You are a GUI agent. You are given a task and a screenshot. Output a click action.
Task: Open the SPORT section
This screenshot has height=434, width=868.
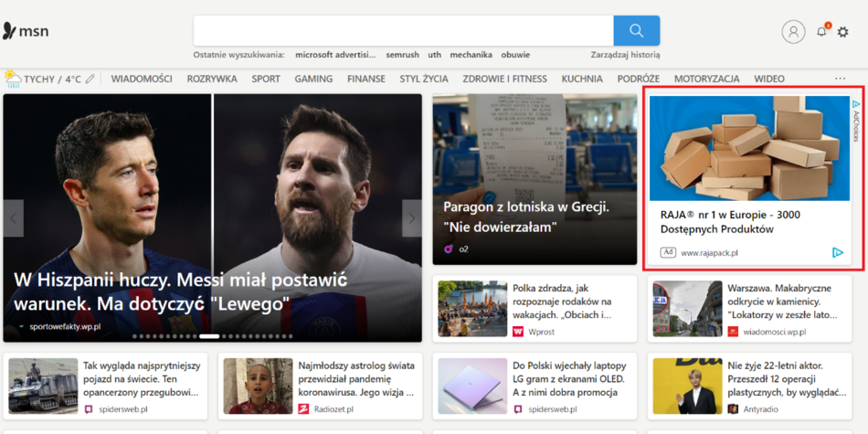pos(266,79)
